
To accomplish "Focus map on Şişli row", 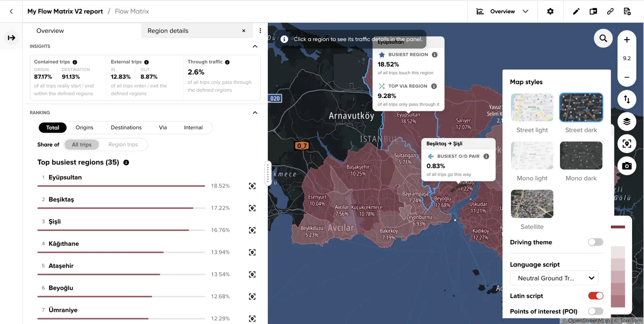I will coord(252,230).
